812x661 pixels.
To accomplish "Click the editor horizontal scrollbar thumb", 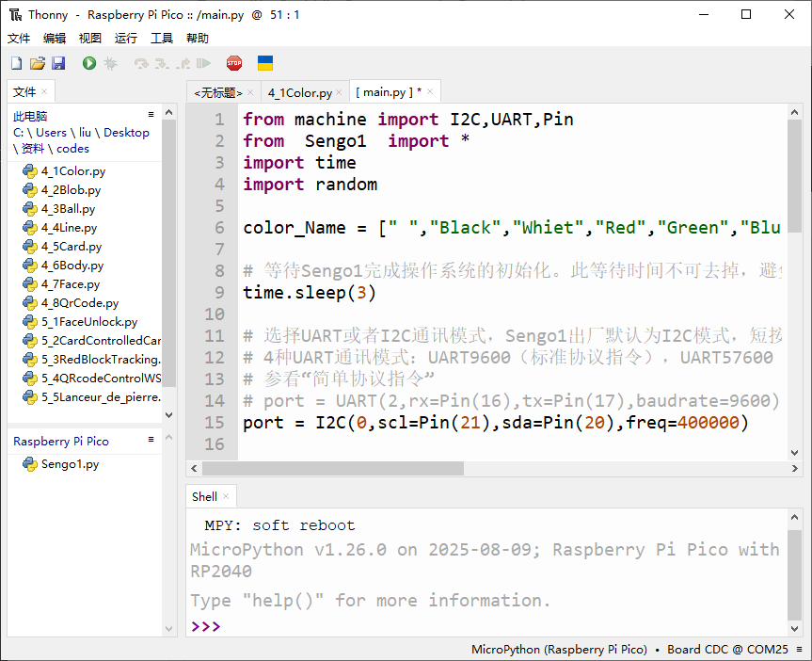I will click(x=333, y=469).
